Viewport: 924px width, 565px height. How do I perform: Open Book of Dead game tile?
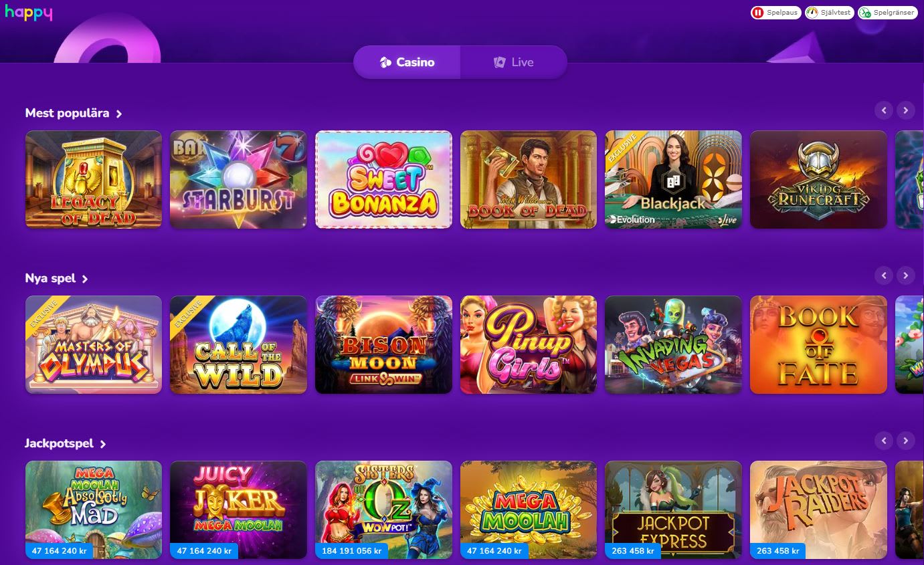tap(529, 179)
